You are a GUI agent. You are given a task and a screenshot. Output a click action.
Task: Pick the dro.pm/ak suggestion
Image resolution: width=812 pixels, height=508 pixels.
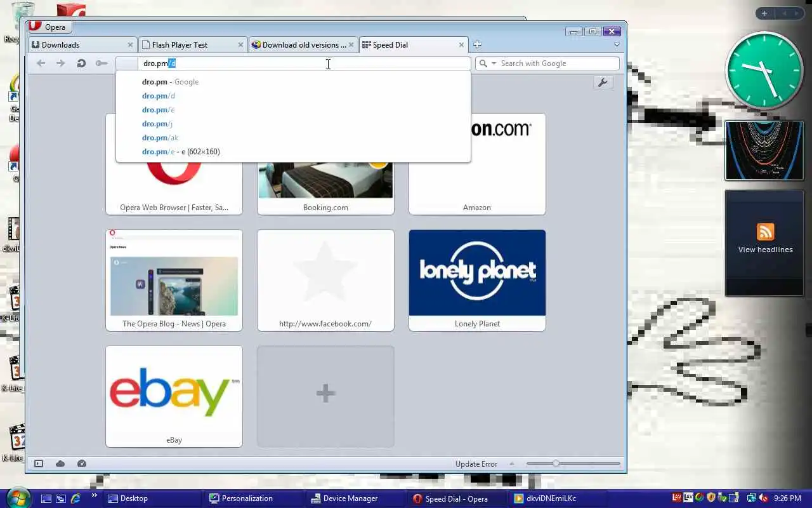(293, 138)
